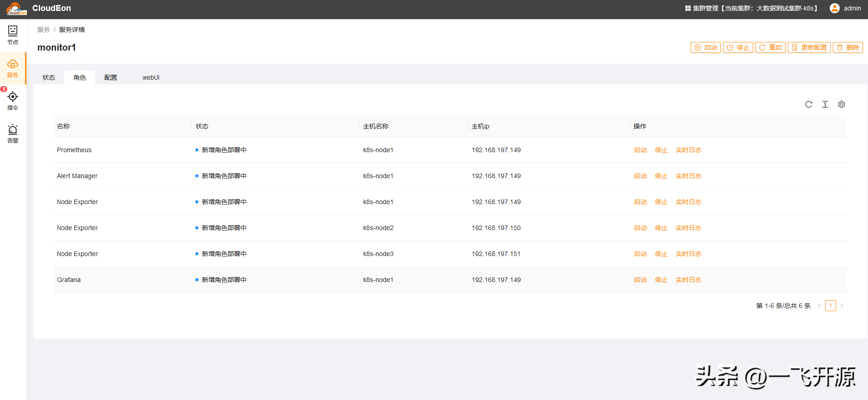Click IP 192.168.197.151 cell

pyautogui.click(x=496, y=254)
